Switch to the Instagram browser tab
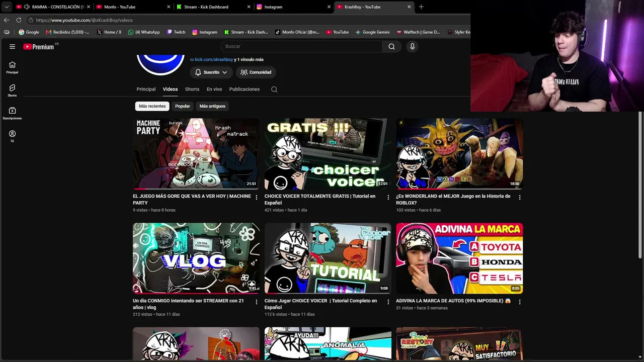 click(x=293, y=7)
